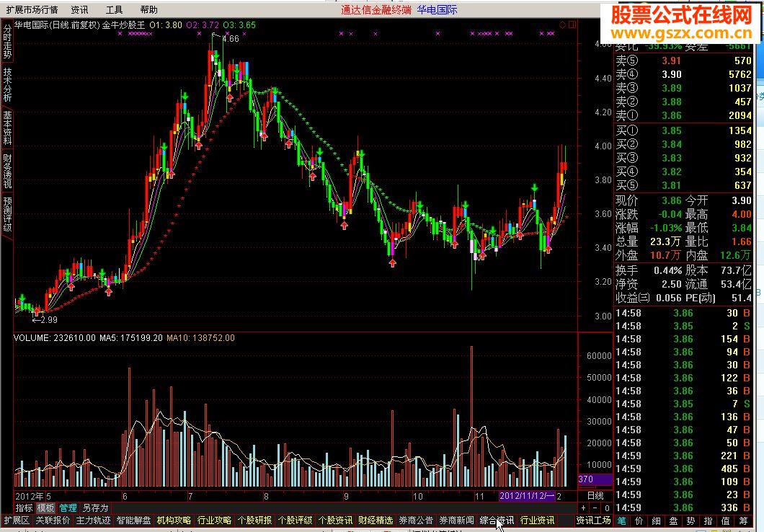Switch to the 盘 quote panel tab

[673, 520]
